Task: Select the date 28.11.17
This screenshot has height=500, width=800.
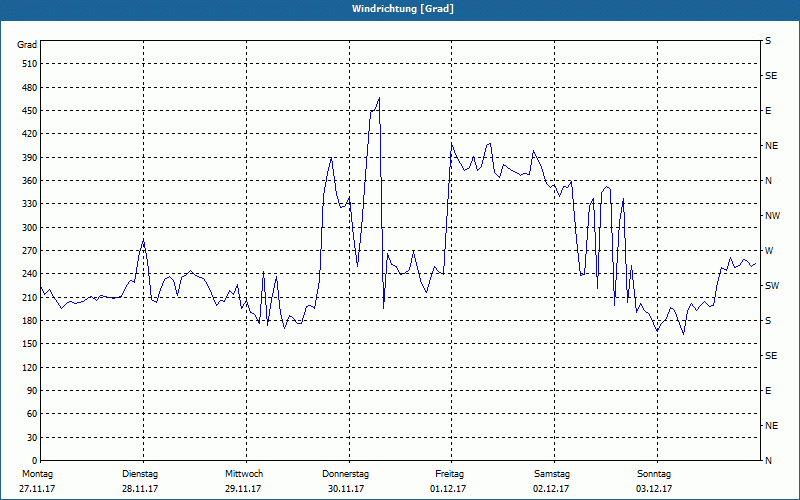Action: [140, 489]
